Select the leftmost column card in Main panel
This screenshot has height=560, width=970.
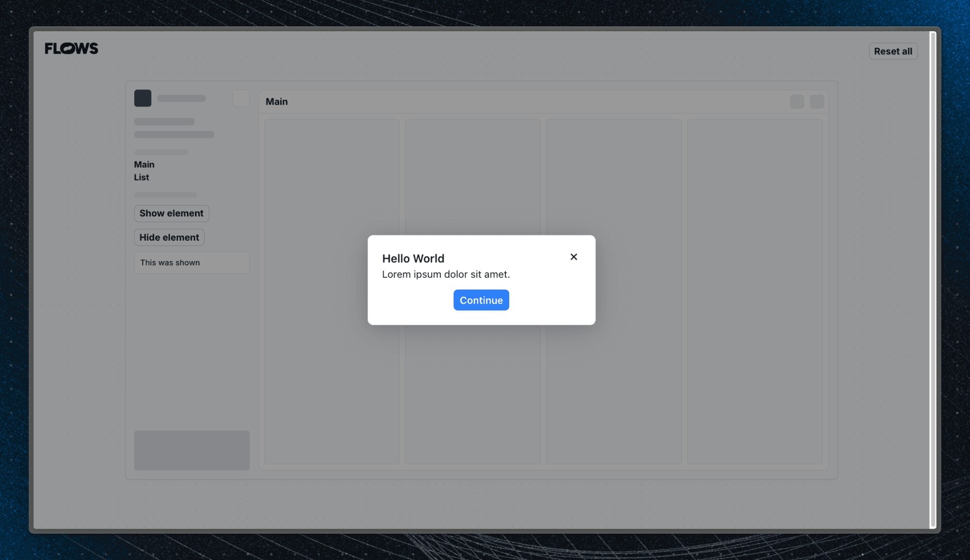[331, 377]
